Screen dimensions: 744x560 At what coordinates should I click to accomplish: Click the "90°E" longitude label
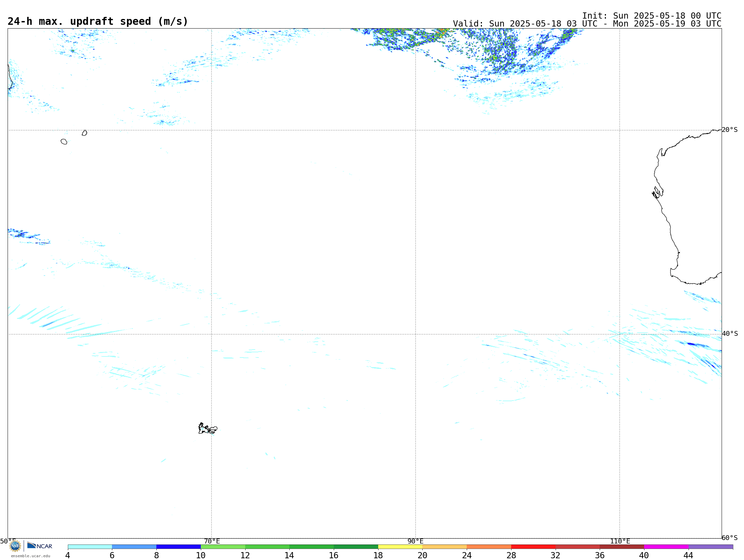pos(415,541)
